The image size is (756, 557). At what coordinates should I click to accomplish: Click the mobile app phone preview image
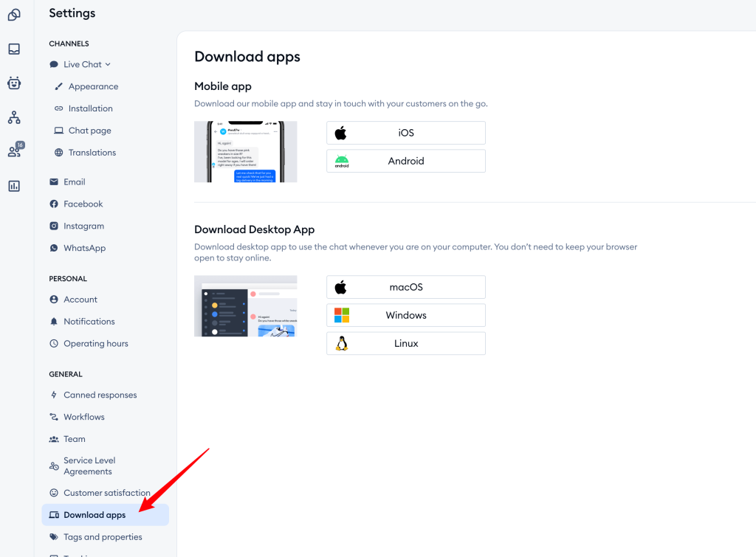(x=245, y=152)
